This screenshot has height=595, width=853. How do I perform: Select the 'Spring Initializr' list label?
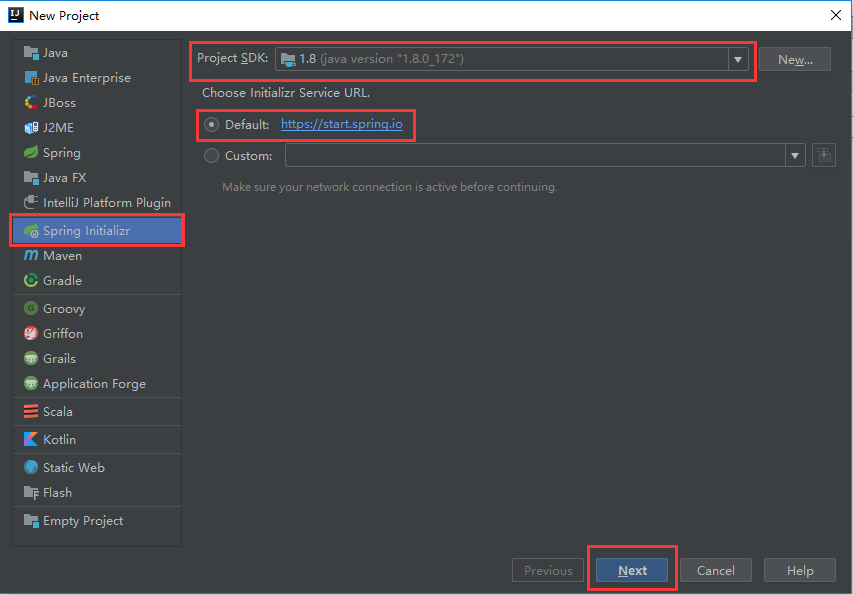coord(86,231)
